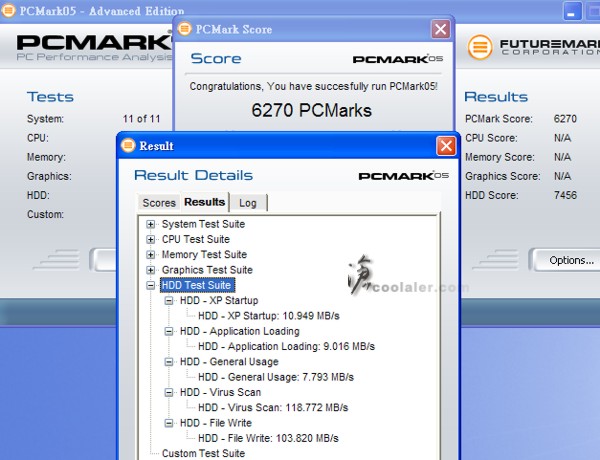This screenshot has height=460, width=600.
Task: Select the HDD - Application Loading parent row
Action: coord(240,331)
